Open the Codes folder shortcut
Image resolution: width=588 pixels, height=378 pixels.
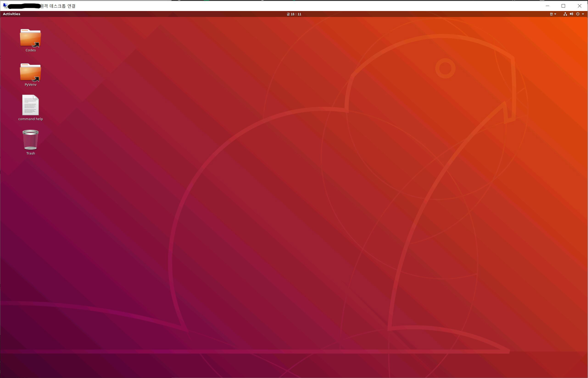coord(31,38)
